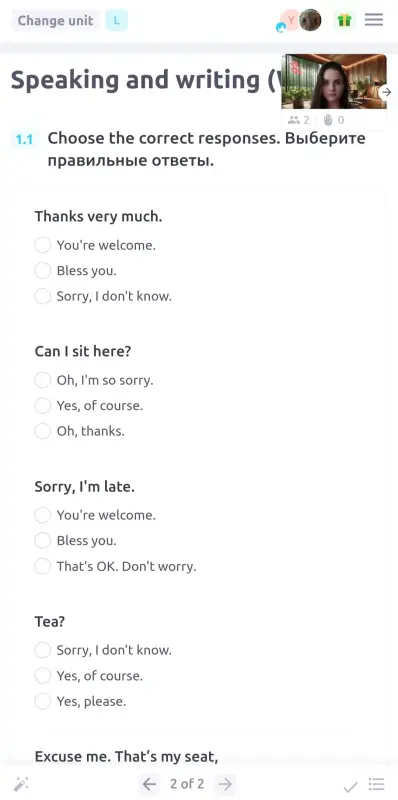Click the participants count icon
The height and width of the screenshot is (800, 398).
pos(294,120)
